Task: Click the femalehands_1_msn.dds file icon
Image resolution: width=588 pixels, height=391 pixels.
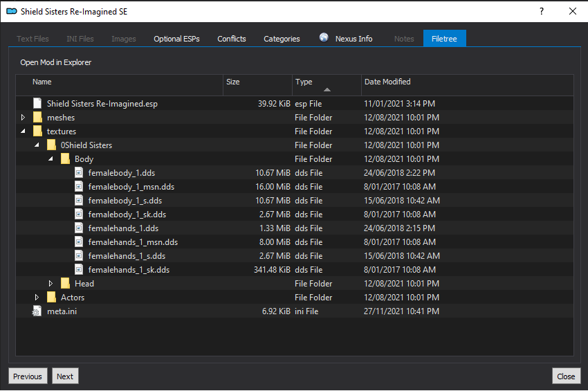Action: click(79, 242)
